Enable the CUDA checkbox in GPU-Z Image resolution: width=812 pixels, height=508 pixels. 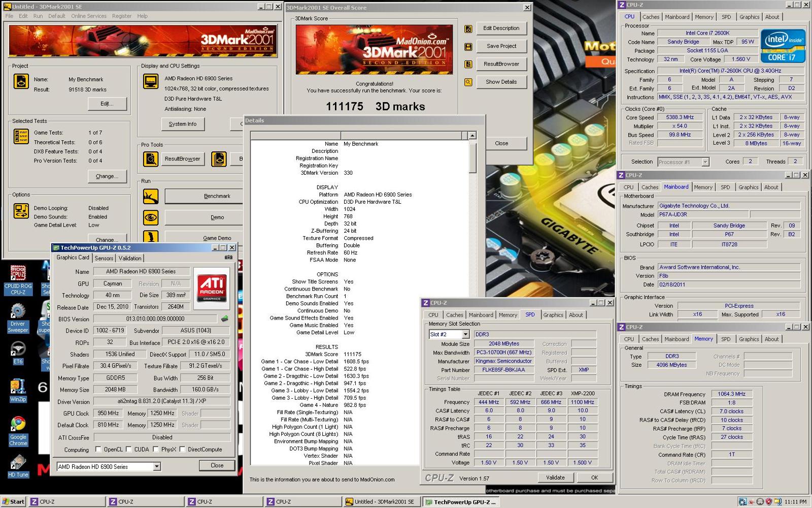coord(129,450)
